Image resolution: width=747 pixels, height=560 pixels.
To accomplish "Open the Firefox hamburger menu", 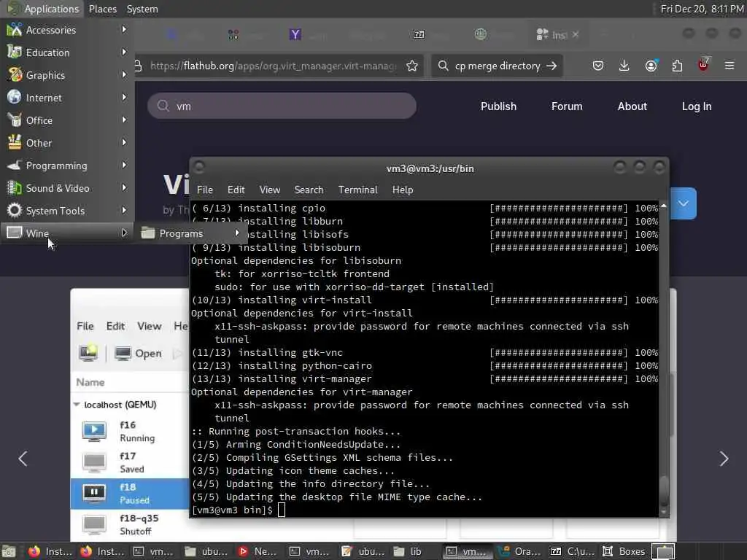I will [729, 65].
